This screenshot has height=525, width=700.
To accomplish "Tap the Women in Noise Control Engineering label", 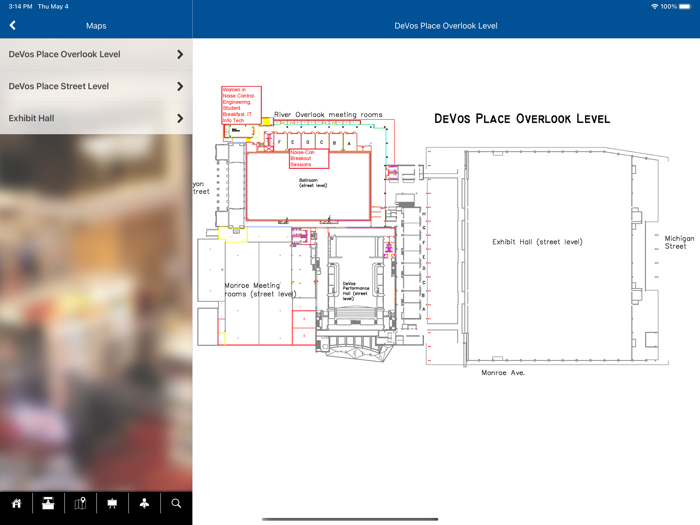I will coord(241,105).
